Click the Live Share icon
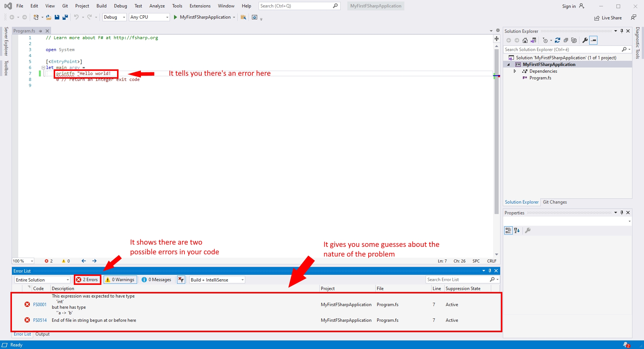Viewport: 644px width, 349px height. point(597,18)
